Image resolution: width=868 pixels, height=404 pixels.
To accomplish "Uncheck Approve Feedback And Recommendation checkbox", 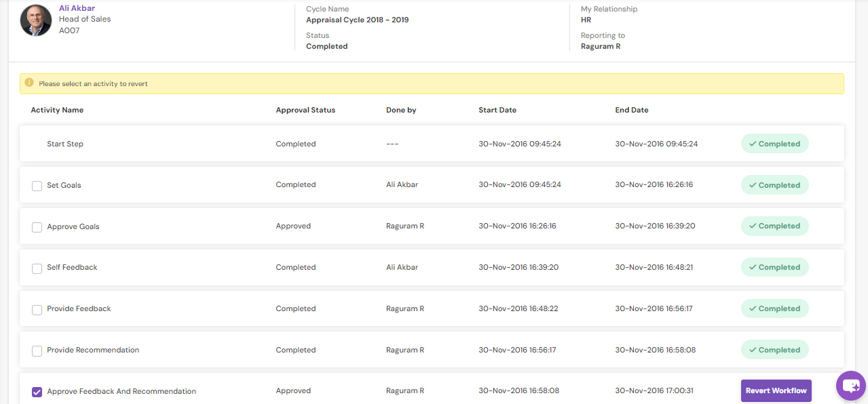I will tap(37, 392).
